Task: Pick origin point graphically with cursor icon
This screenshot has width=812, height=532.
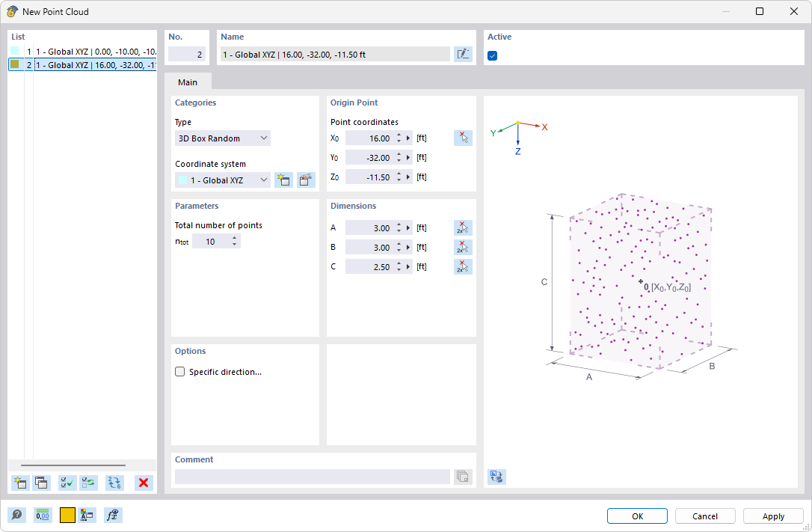Action: pyautogui.click(x=463, y=138)
